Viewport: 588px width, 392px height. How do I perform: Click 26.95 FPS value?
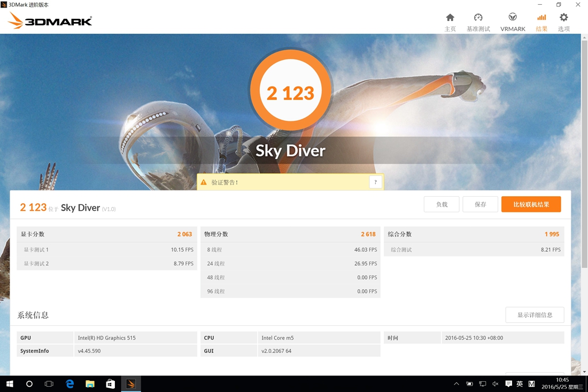[366, 263]
